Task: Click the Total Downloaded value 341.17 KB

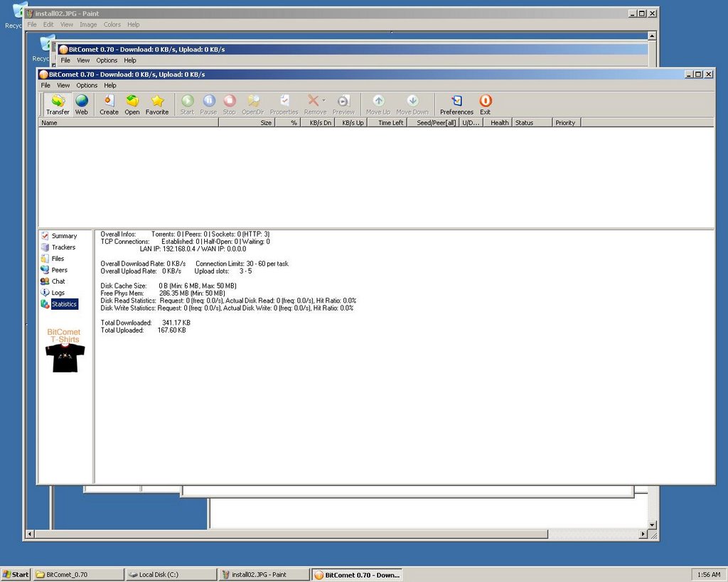Action: click(176, 323)
